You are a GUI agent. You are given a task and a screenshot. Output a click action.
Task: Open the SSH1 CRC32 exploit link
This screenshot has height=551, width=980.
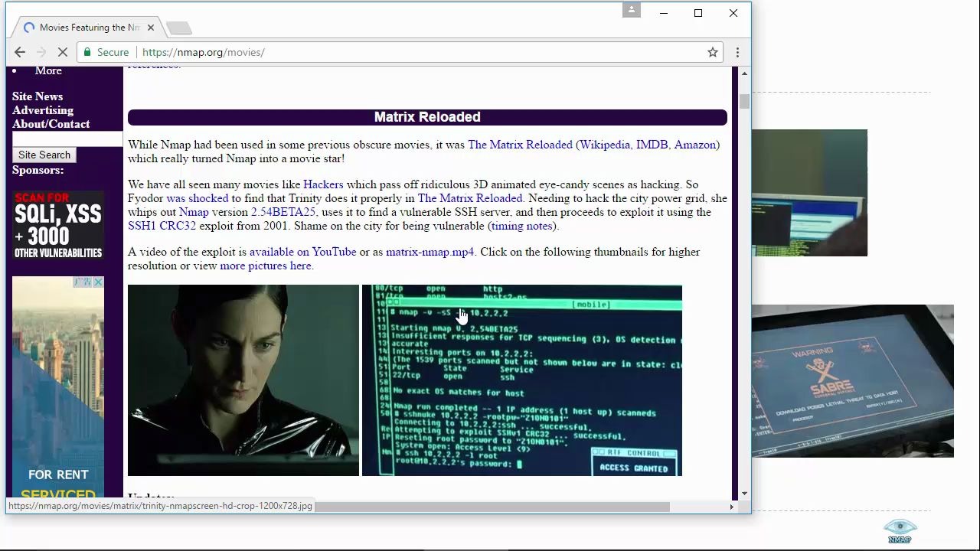(x=162, y=226)
